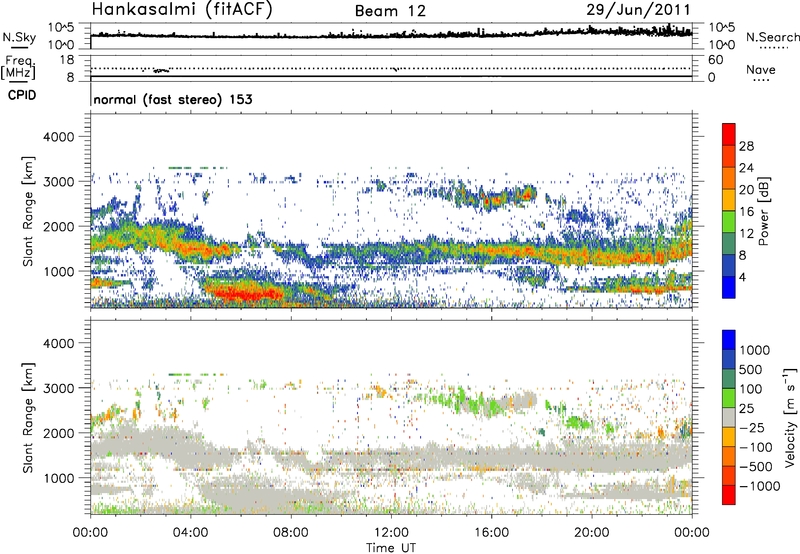
Task: Click the 12 tick on Power colorbar
Action: point(746,234)
